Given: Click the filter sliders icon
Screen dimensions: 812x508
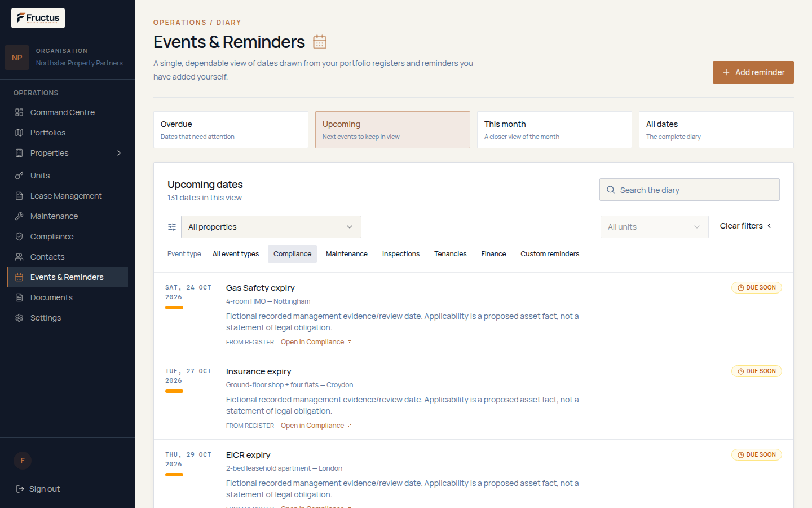Looking at the screenshot, I should 172,227.
